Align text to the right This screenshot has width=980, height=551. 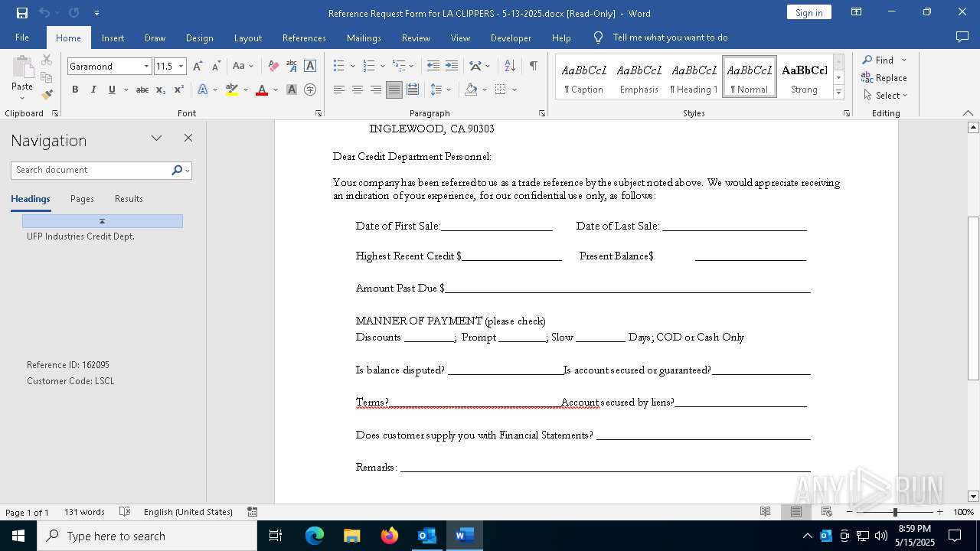coord(375,90)
